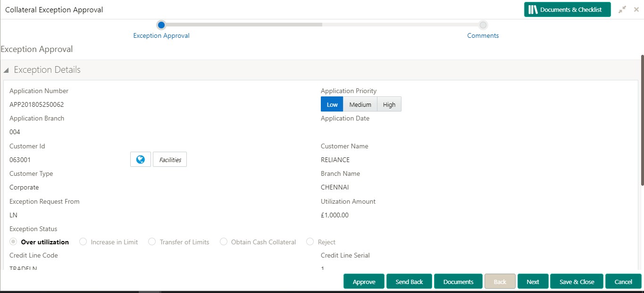Open the Facilities button
The image size is (644, 293).
point(170,160)
